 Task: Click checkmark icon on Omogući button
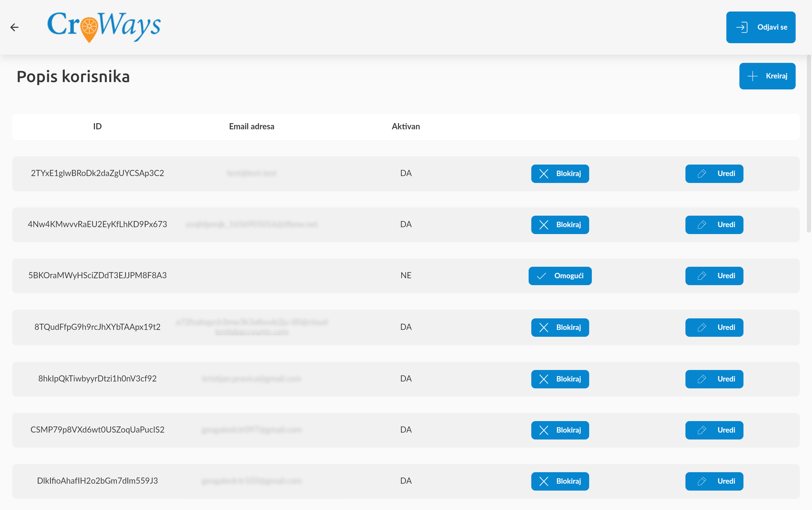pos(541,276)
